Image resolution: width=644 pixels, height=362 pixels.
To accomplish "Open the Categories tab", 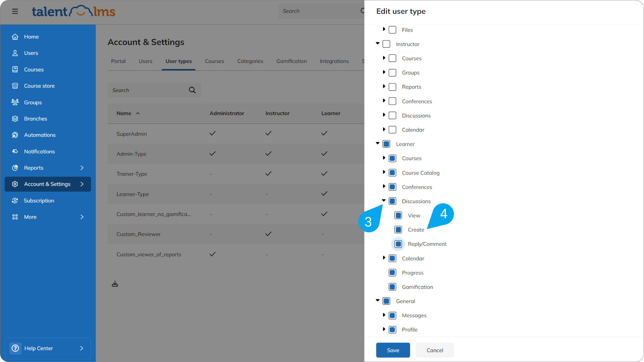I will click(250, 61).
